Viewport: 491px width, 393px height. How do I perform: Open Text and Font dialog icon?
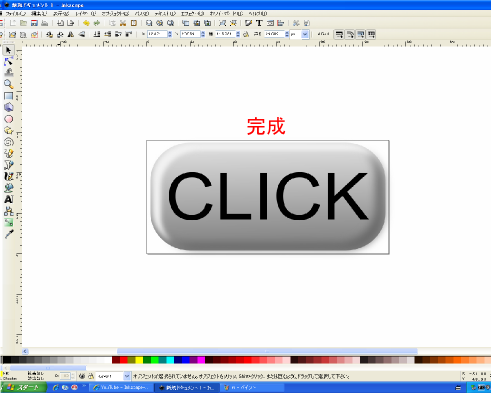click(x=259, y=23)
